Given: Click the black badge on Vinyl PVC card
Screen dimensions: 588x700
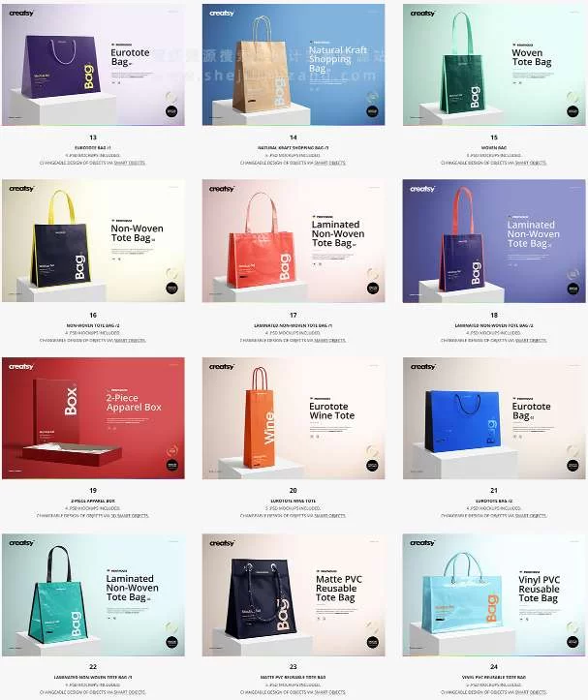Looking at the screenshot, I should 573,642.
